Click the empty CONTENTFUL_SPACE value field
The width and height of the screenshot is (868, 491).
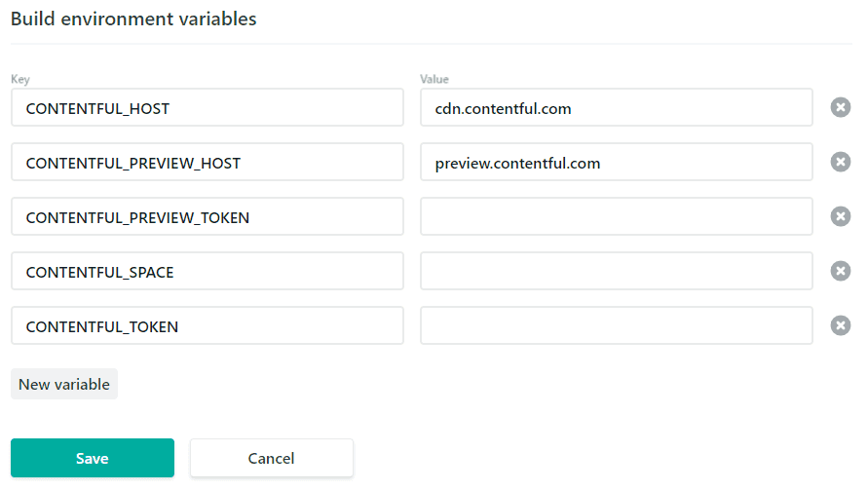coord(617,272)
